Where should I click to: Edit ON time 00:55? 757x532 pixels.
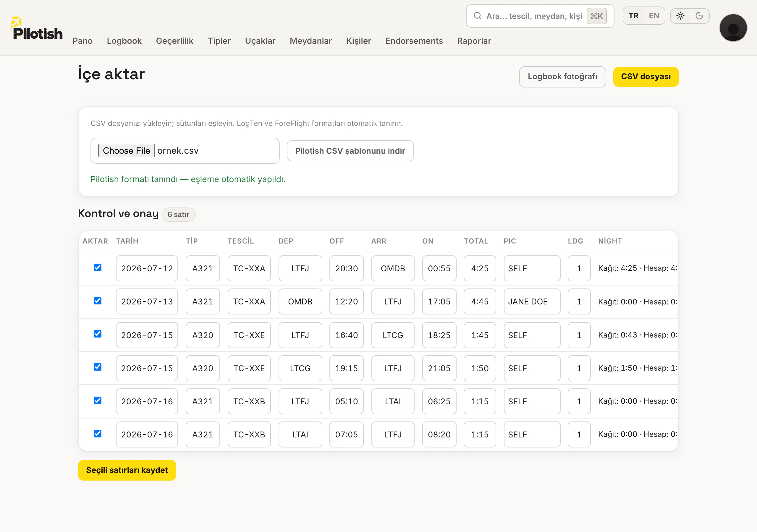[439, 268]
